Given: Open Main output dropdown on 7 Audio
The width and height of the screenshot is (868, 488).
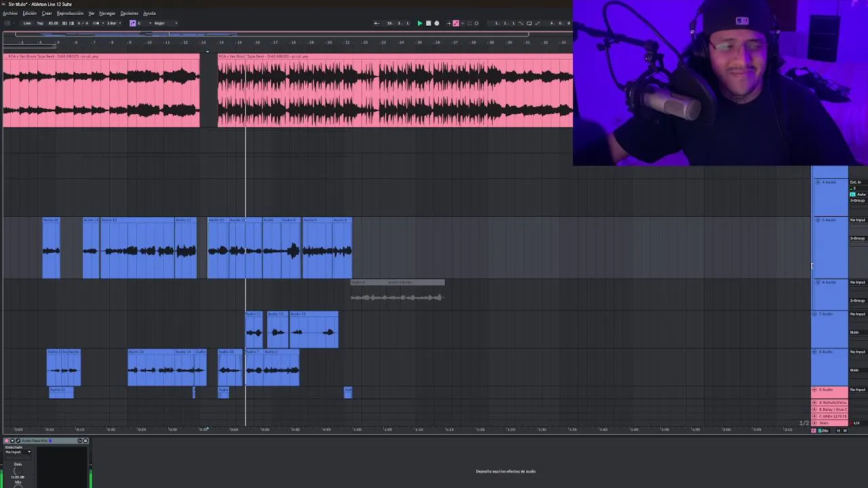Looking at the screenshot, I should 859,332.
